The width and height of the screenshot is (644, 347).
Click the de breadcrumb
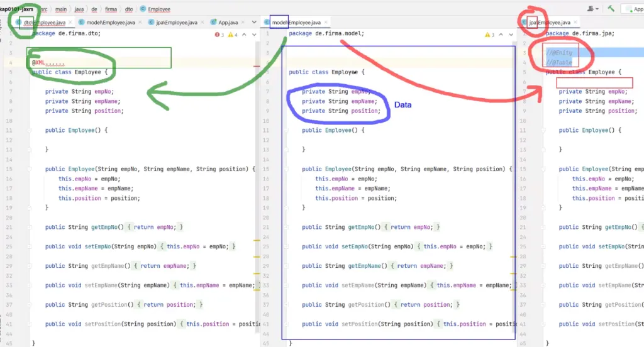(x=94, y=9)
